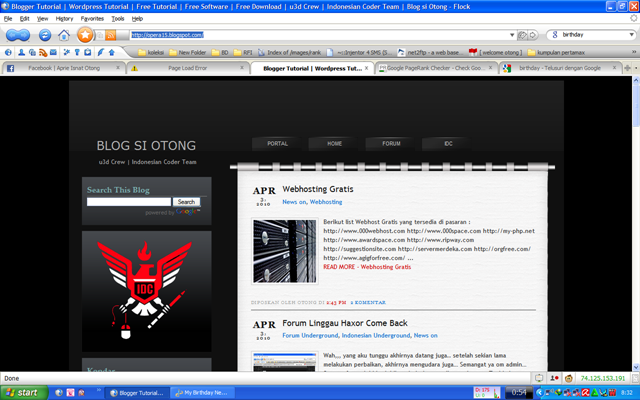The image size is (640, 400).
Task: Click the Windows Start button
Action: click(x=24, y=393)
